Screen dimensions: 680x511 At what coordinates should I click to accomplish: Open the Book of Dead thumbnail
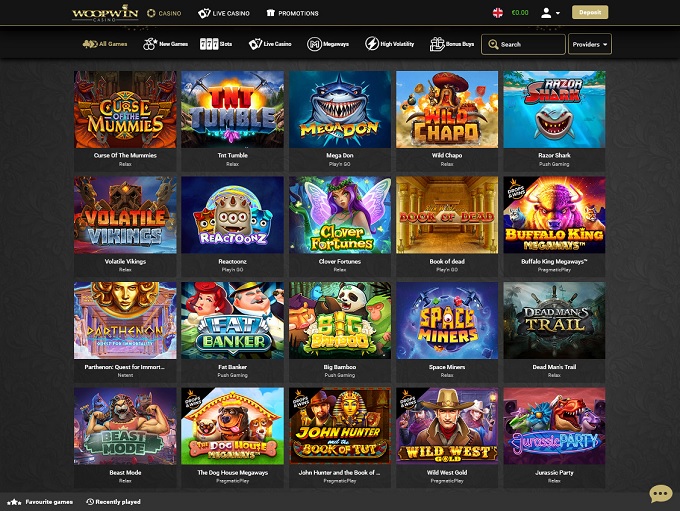coord(447,215)
